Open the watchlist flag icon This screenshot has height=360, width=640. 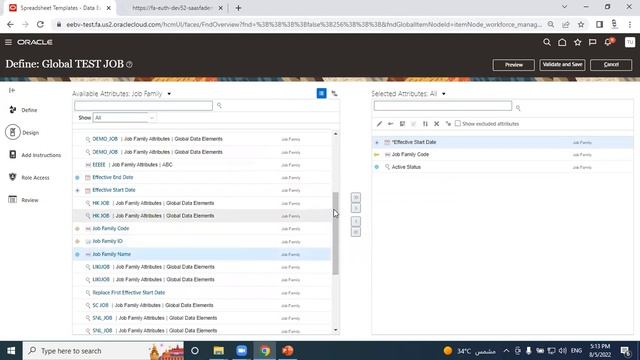(x=593, y=42)
